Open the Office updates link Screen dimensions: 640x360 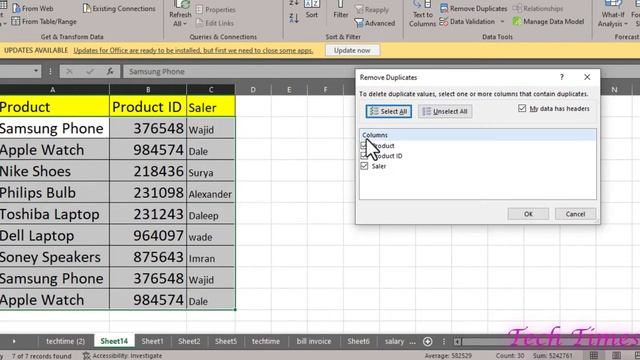193,51
